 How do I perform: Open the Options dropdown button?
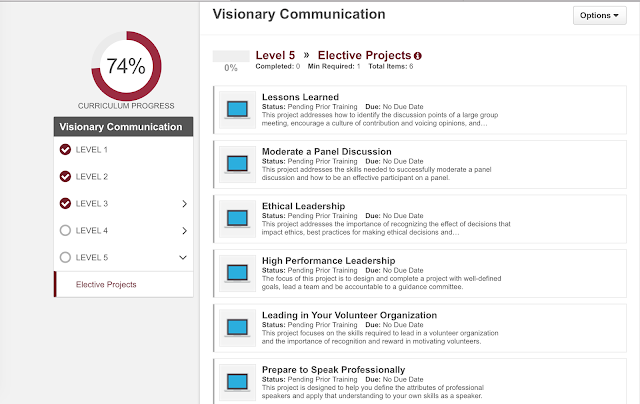coord(599,16)
